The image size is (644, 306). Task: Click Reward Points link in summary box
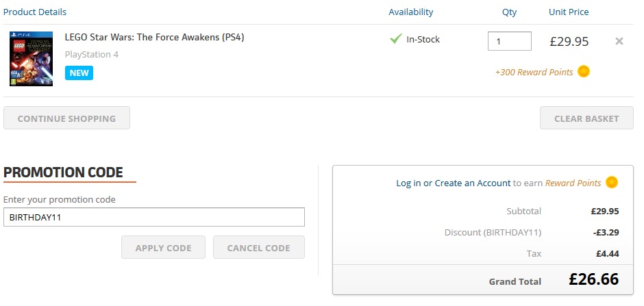pos(573,183)
